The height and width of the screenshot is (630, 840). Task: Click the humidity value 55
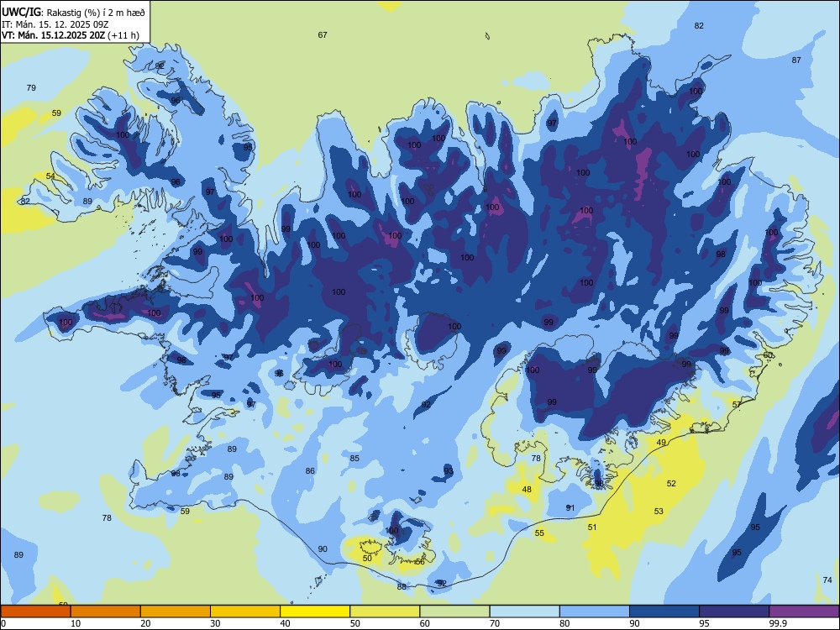(x=539, y=533)
